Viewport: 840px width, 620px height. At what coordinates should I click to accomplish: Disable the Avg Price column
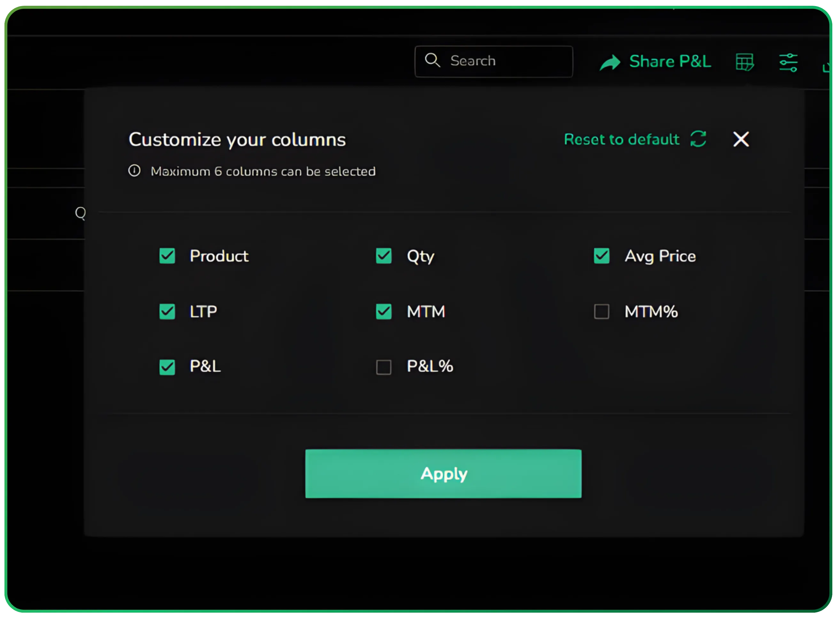point(601,256)
